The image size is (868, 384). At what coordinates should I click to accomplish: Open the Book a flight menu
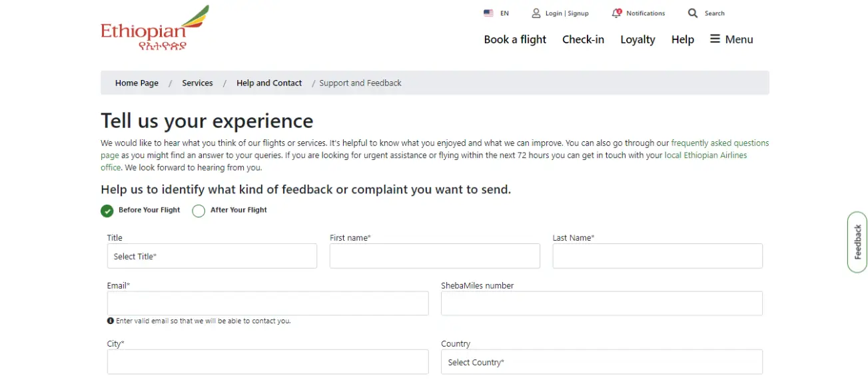pos(515,39)
